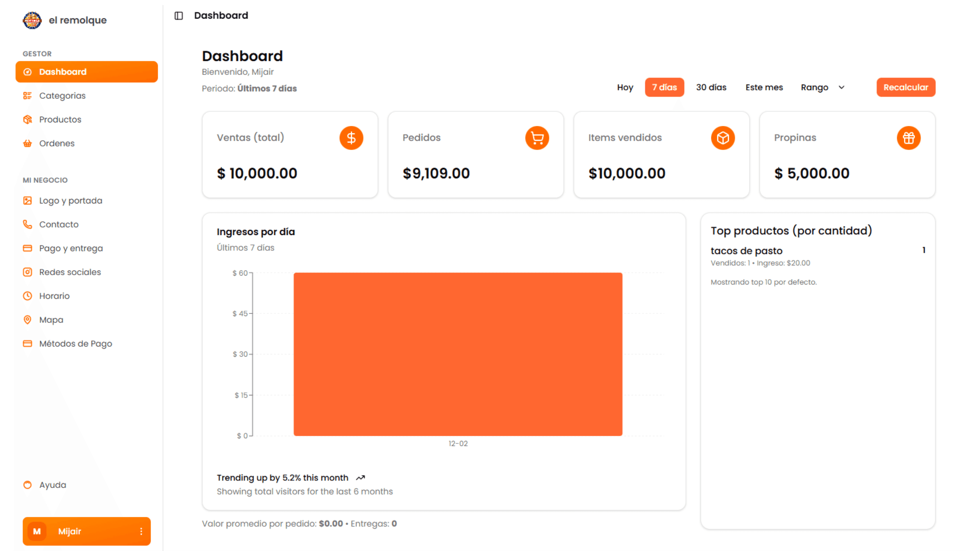Select the 30 días period filter
Image resolution: width=980 pixels, height=551 pixels.
click(x=711, y=88)
